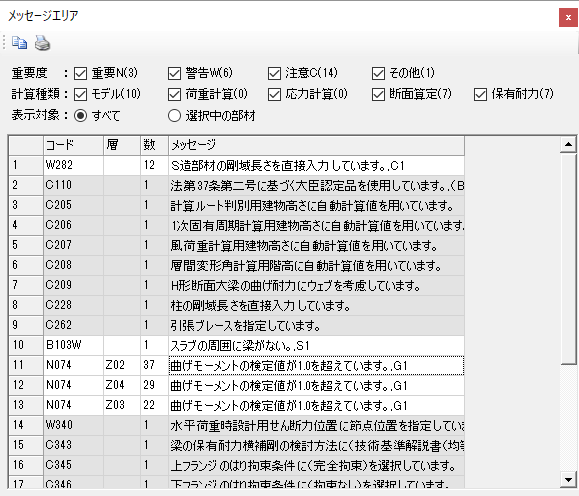Image resolution: width=579 pixels, height=496 pixels.
Task: Toggle the 断面算定(7) checkbox
Action: (378, 95)
